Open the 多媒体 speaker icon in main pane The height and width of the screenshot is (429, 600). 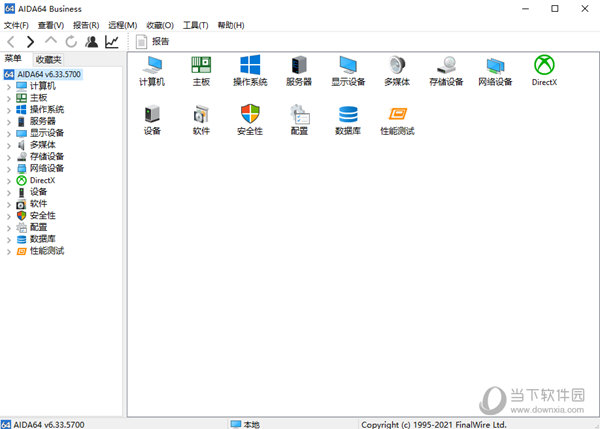(x=397, y=65)
